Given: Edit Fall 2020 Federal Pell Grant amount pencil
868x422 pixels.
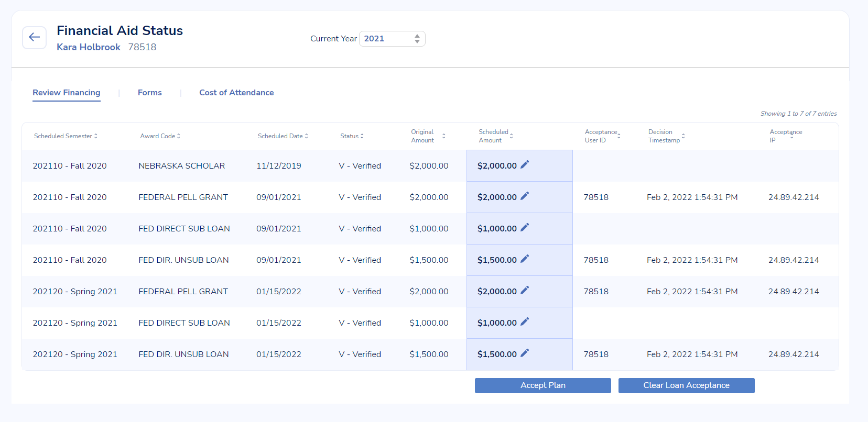Looking at the screenshot, I should point(525,196).
